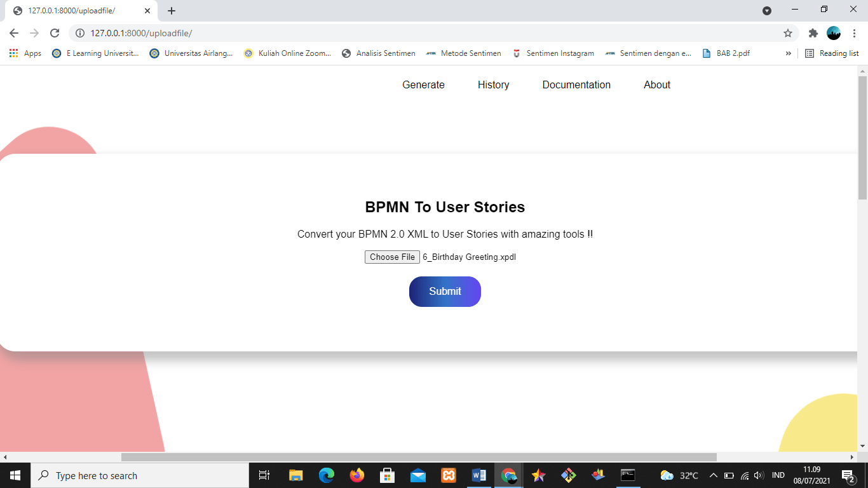Switch to Microsoft Word on taskbar

[479, 475]
